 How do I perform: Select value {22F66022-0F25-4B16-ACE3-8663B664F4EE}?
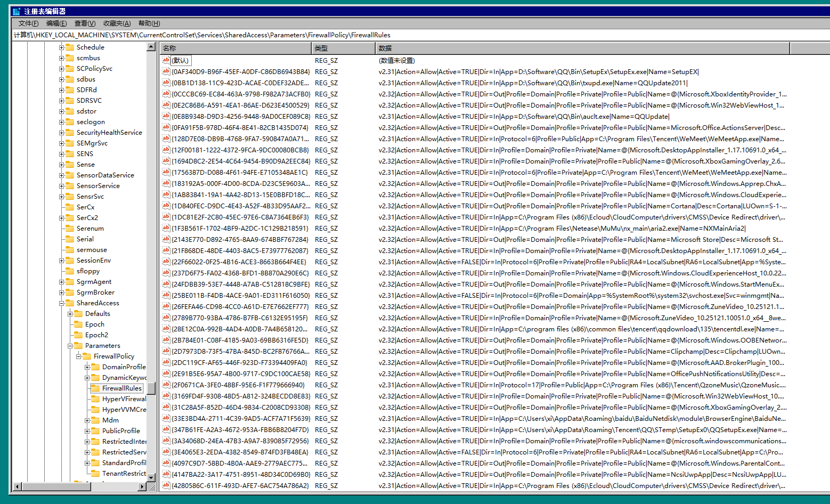coord(239,262)
